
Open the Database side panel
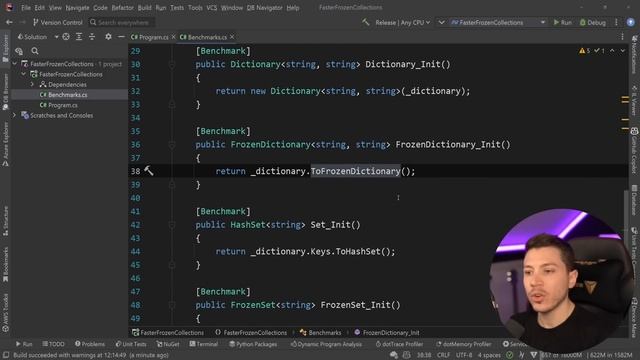click(x=634, y=201)
